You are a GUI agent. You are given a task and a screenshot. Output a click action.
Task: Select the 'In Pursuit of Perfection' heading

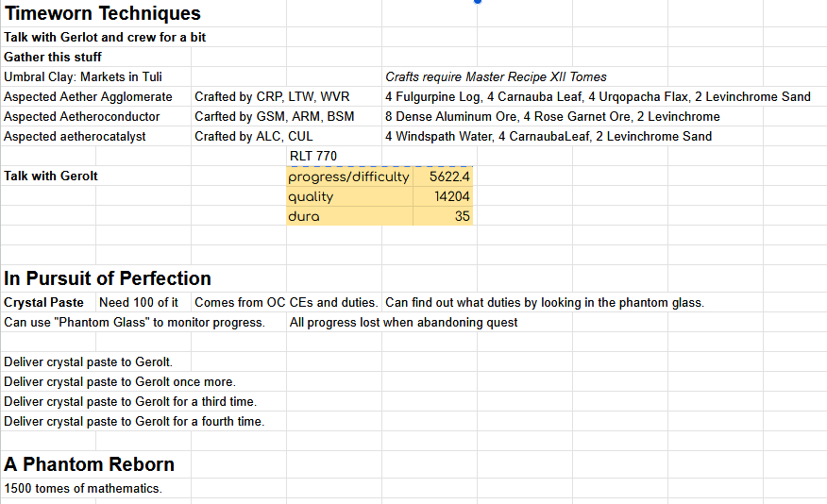(x=107, y=278)
